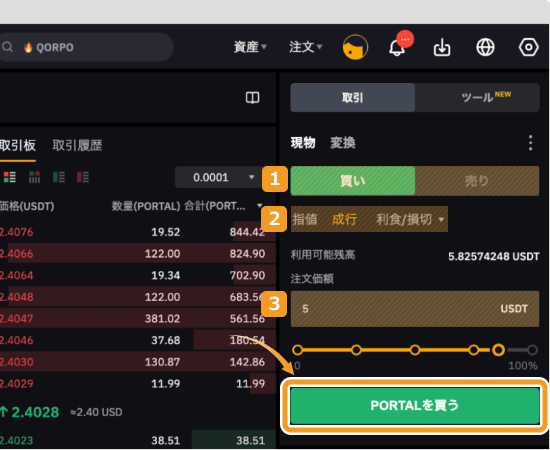Screen dimensions: 550x450
Task: Open the globe language selector
Action: point(485,47)
